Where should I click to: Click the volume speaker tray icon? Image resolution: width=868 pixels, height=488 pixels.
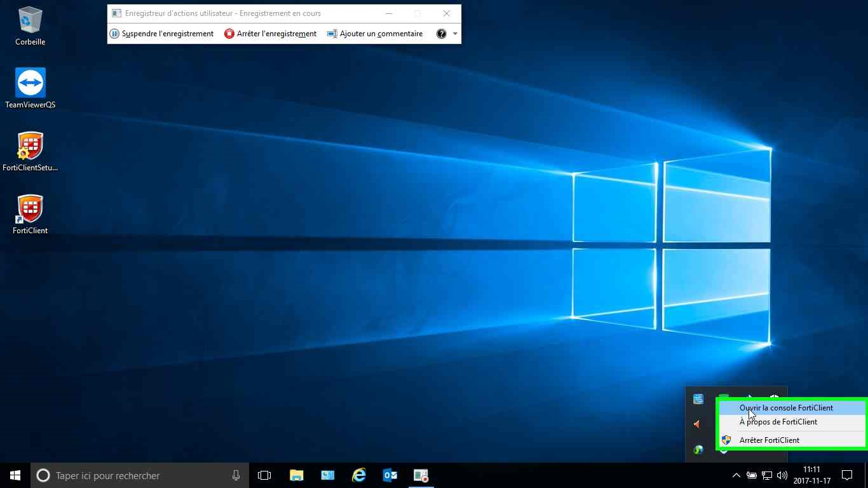[x=782, y=475]
